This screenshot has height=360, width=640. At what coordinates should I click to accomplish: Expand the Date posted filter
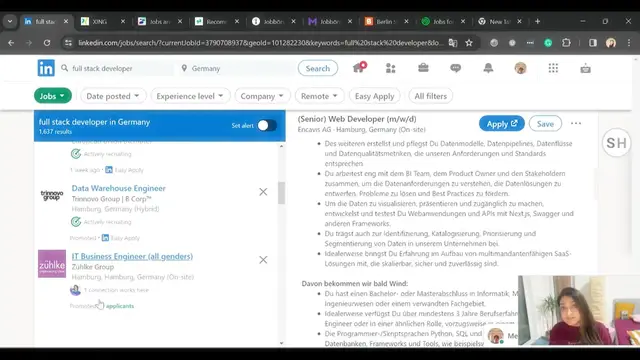113,96
